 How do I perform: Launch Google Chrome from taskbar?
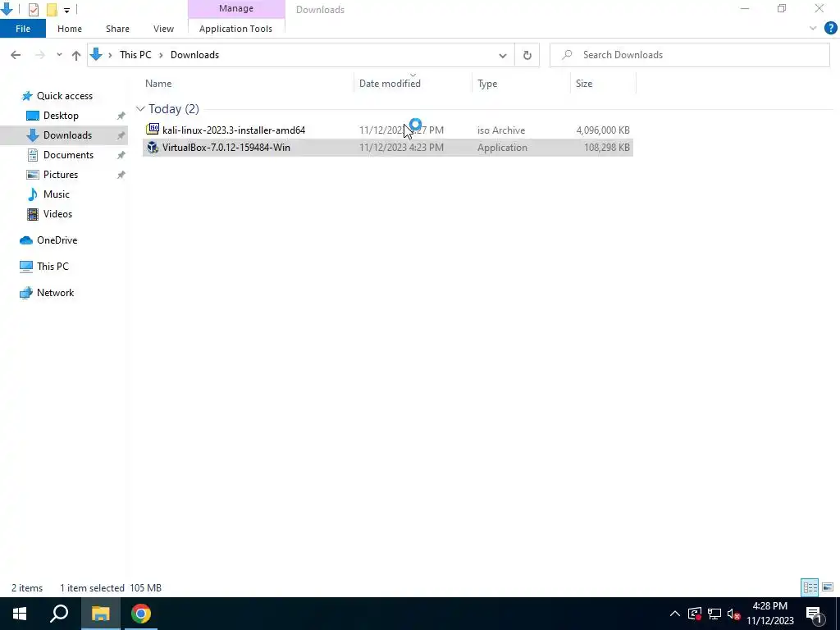pos(141,614)
